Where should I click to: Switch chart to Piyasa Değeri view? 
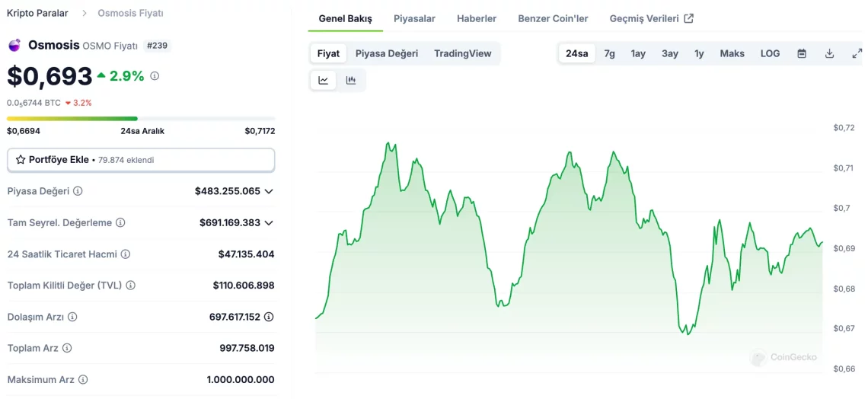[387, 53]
